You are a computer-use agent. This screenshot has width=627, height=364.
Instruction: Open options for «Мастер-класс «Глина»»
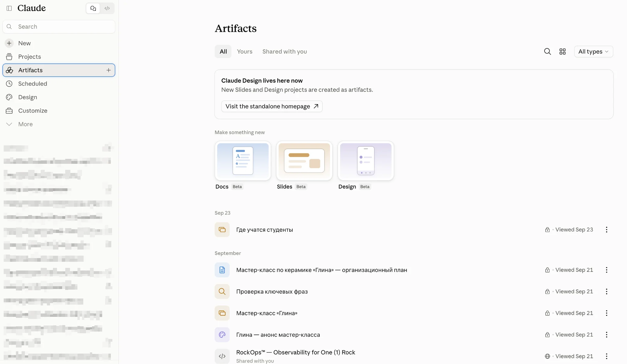coord(606,313)
